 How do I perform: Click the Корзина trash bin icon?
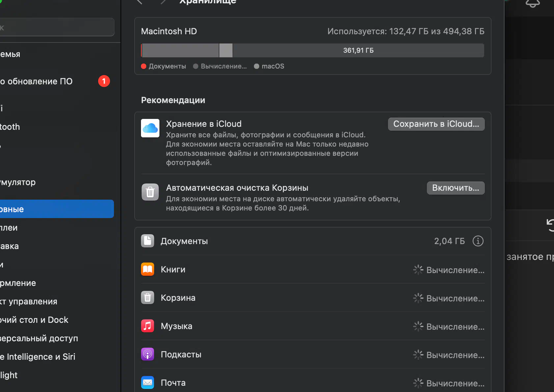[x=148, y=298]
